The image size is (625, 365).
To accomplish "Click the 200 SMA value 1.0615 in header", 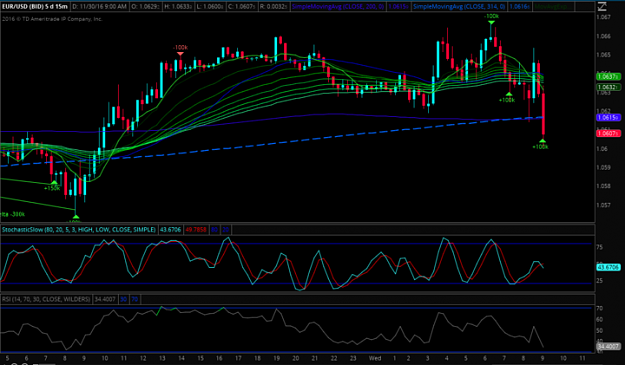I will [x=398, y=6].
